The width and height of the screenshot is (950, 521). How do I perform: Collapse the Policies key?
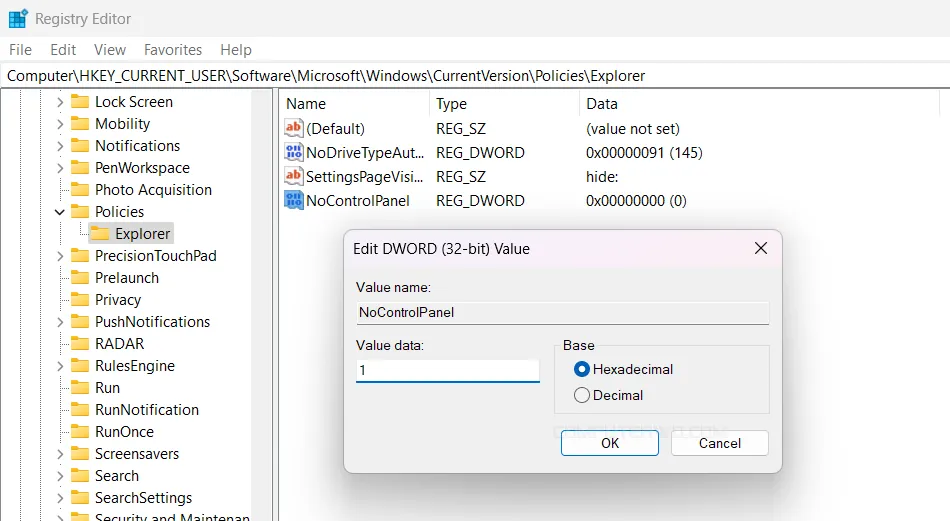pos(59,212)
